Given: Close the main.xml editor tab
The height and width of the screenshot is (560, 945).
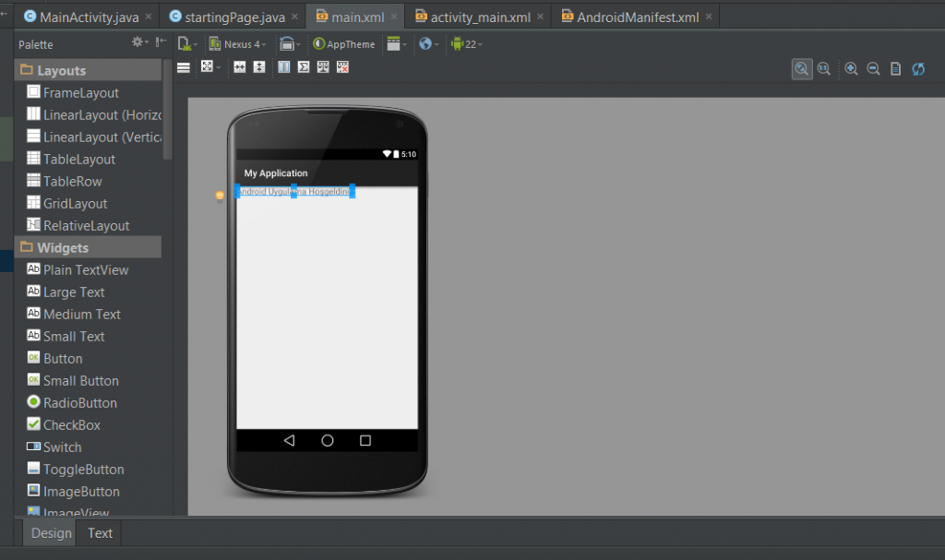Looking at the screenshot, I should pyautogui.click(x=392, y=16).
